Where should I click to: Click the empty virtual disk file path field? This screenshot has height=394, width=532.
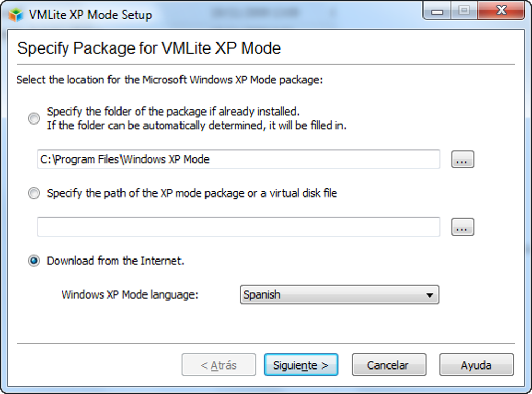click(x=238, y=227)
